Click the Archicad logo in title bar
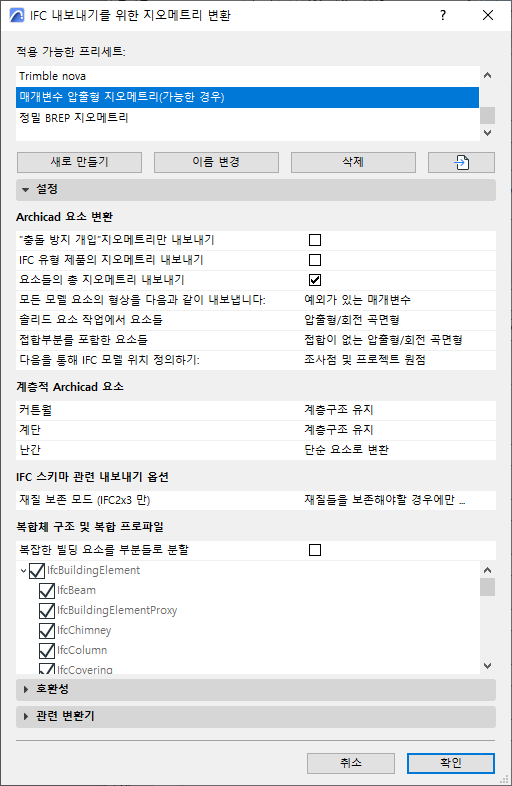This screenshot has height=786, width=512. coord(17,15)
